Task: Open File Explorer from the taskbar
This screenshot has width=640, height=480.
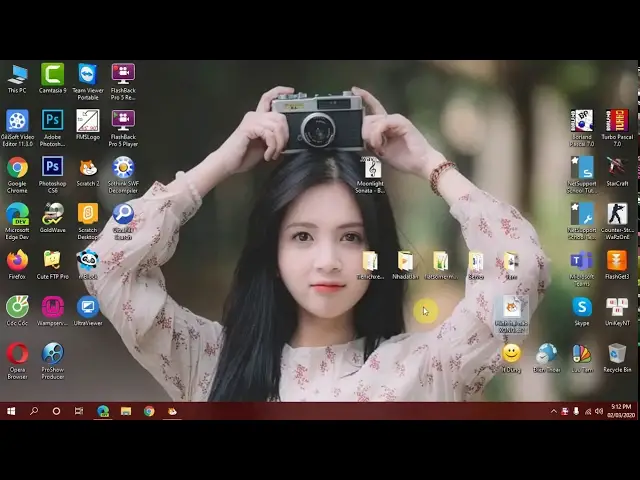Action: coord(126,411)
